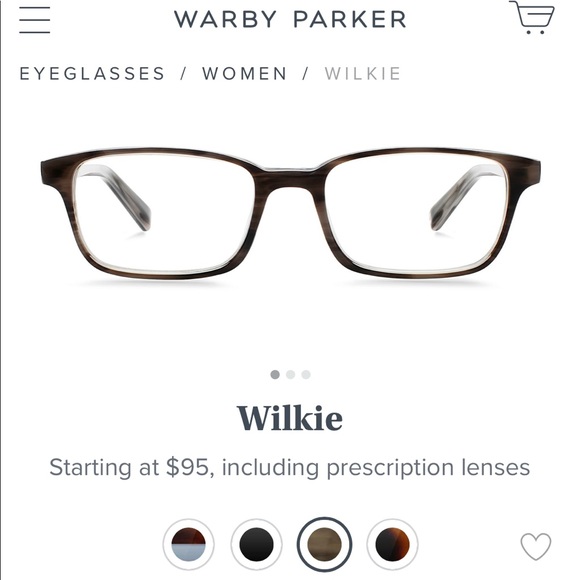Open the hamburger navigation menu

click(x=34, y=20)
